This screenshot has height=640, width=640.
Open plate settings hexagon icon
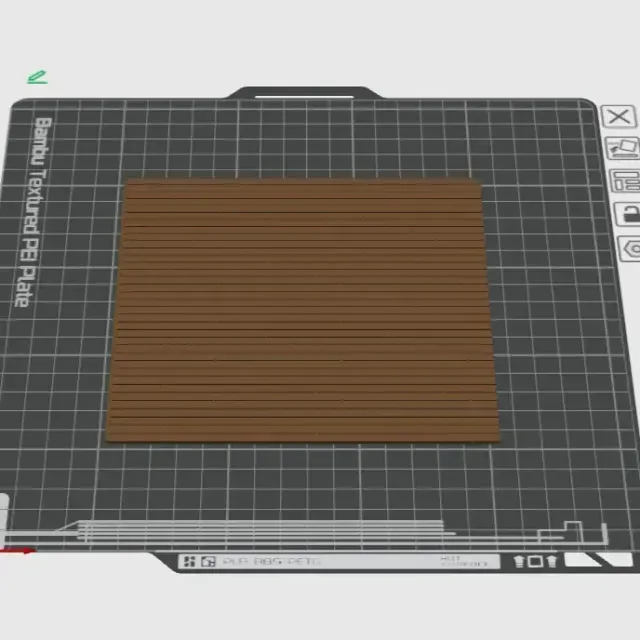point(631,248)
